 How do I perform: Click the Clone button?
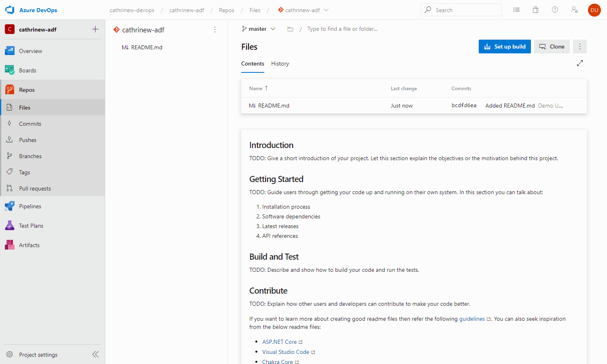(x=552, y=47)
